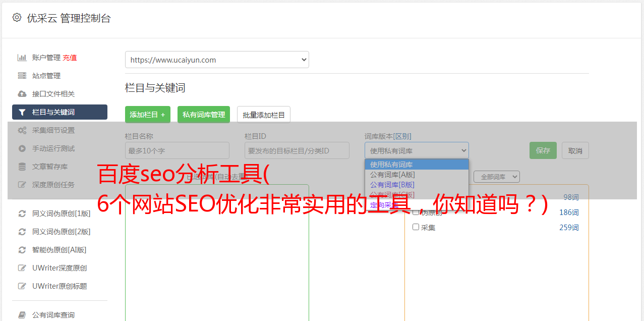This screenshot has width=644, height=321.
Task: Click the gears icon for 采集细节设置
Action: 22,130
